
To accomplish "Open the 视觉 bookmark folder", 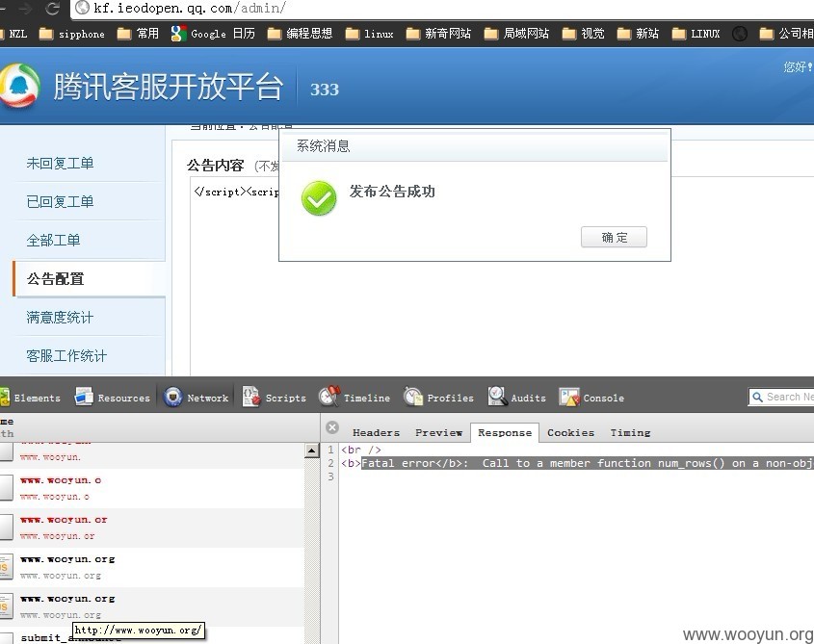I will pos(583,34).
